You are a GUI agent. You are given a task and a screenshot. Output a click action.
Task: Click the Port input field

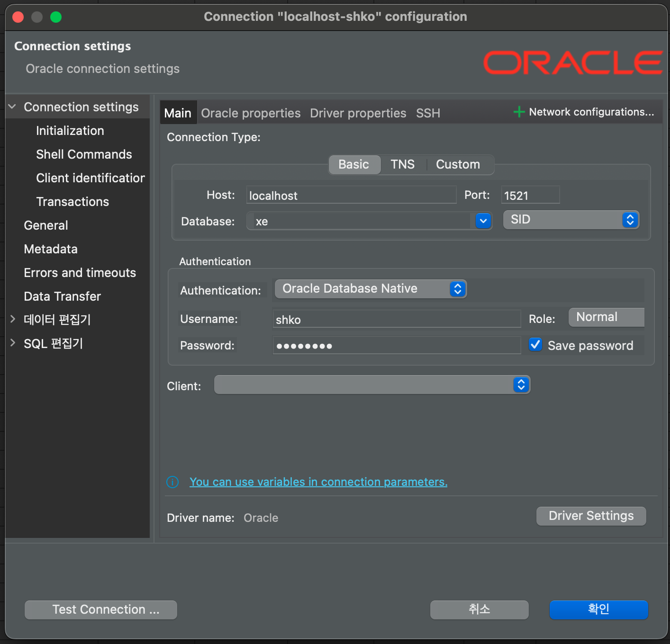pyautogui.click(x=531, y=195)
